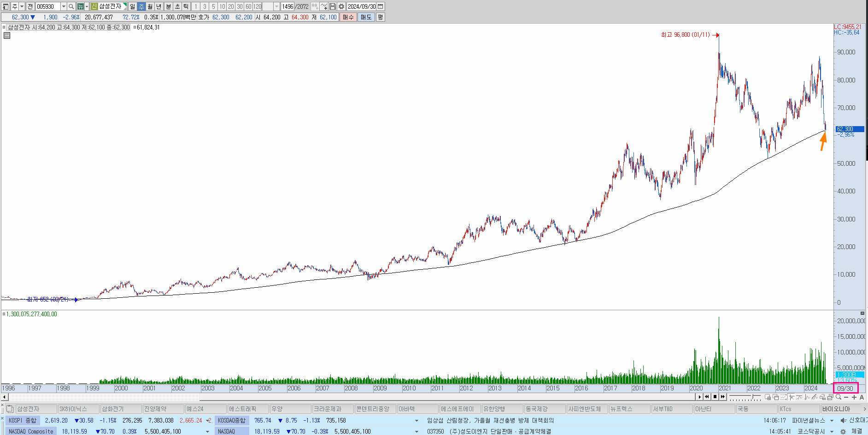Viewport: 868px width, 435px height.
Task: Click the A text size icon at the bottom right
Action: click(x=862, y=397)
